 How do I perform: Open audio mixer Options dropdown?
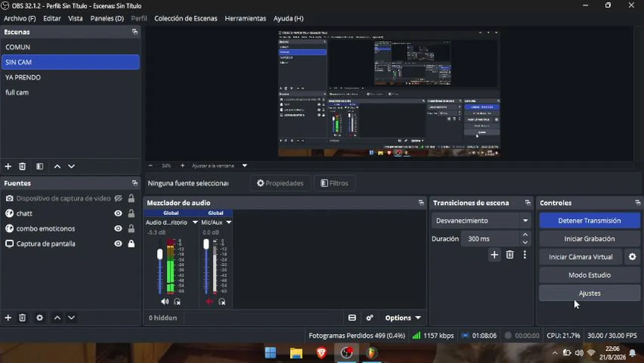tap(403, 318)
